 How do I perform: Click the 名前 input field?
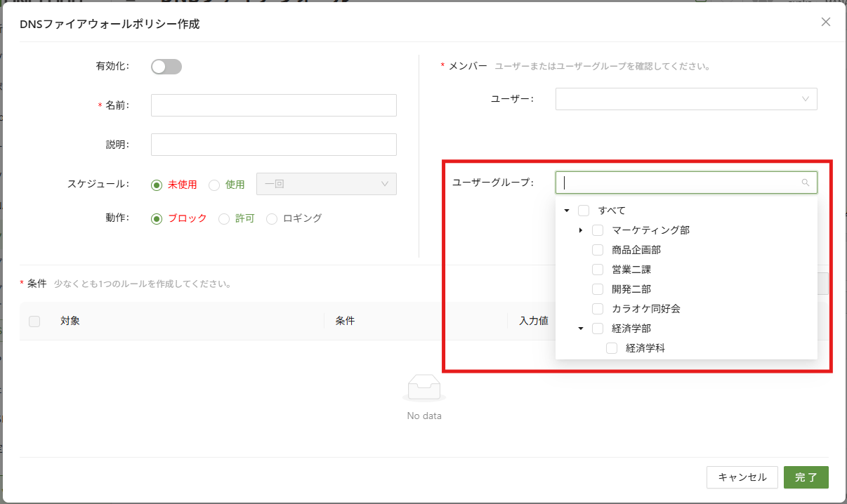(274, 105)
